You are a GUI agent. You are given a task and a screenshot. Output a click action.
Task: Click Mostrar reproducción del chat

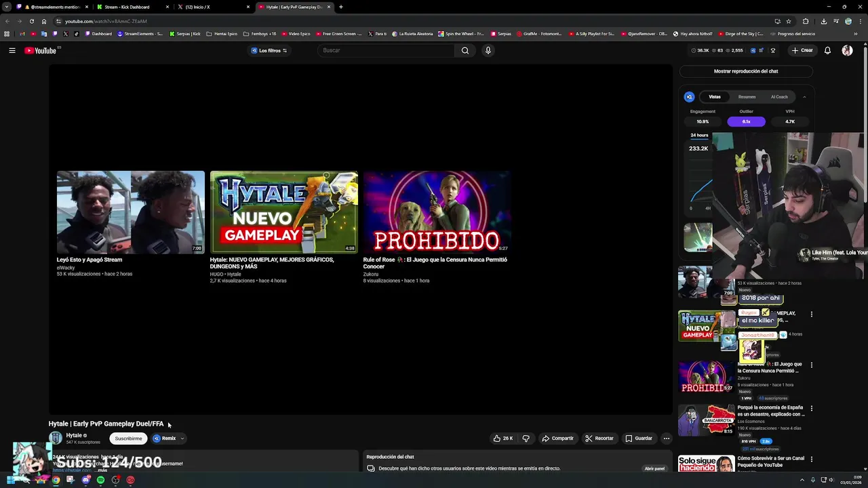pyautogui.click(x=746, y=71)
